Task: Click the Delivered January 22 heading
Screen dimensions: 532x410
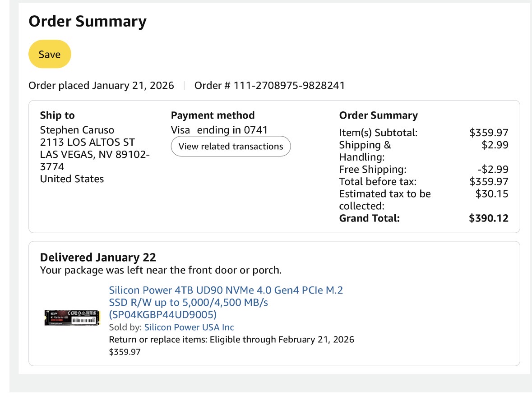Action: [98, 258]
